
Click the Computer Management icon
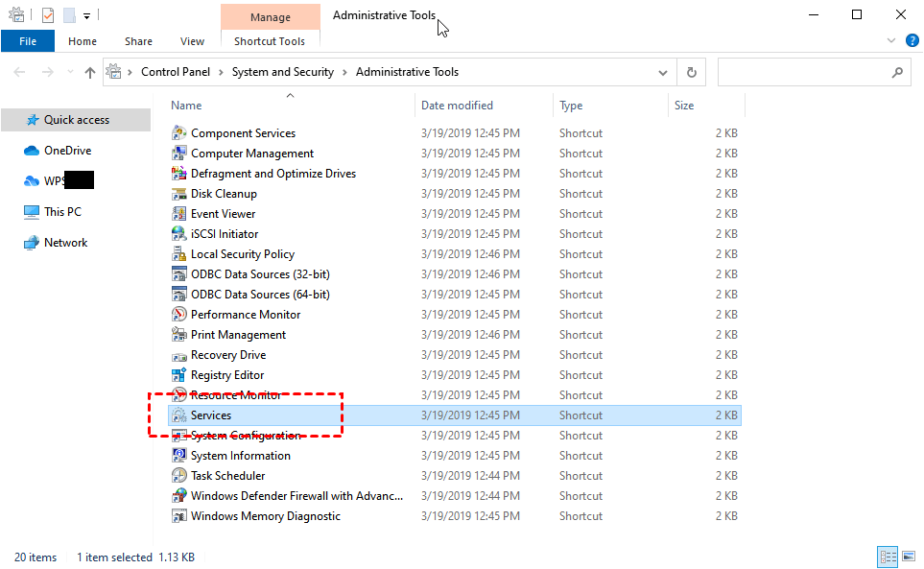pos(178,154)
